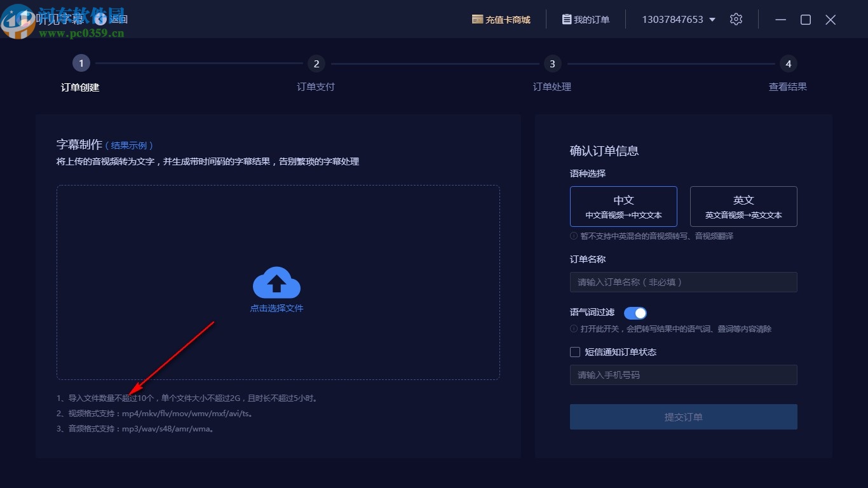Click the cloud upload icon

pos(276,283)
